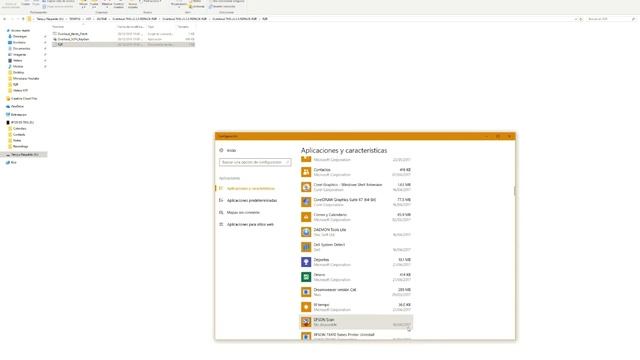
Task: Click the Aplicaciones predeterminadas sidebar icon
Action: tap(221, 200)
